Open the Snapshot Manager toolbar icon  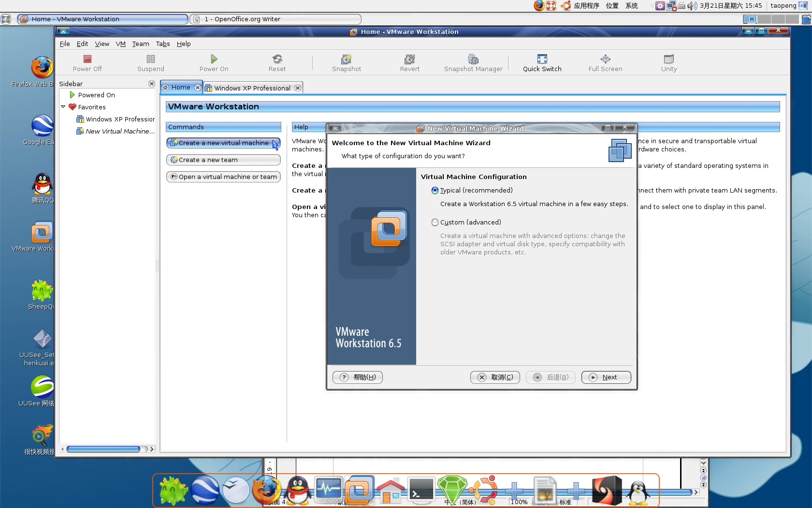pos(473,59)
